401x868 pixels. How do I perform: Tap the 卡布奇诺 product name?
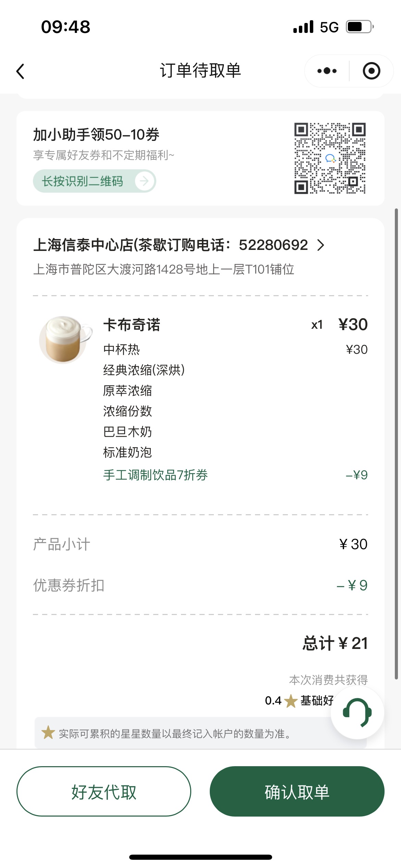[132, 325]
